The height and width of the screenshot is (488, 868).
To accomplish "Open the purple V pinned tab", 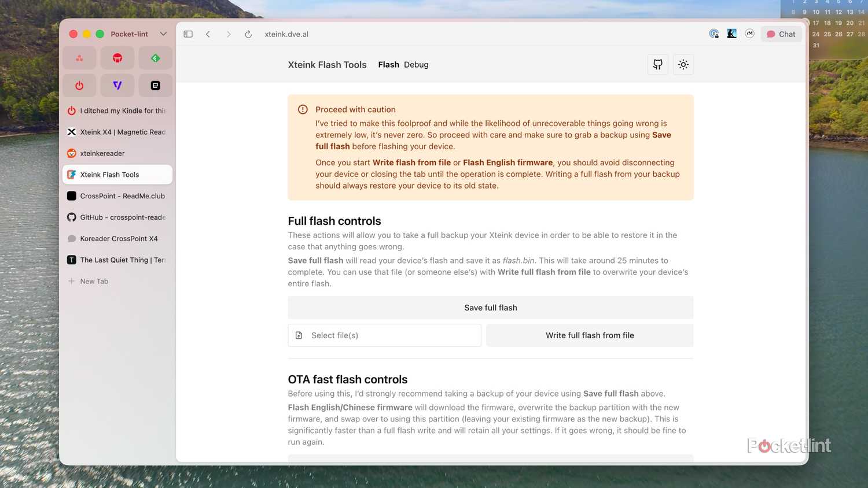I will (x=117, y=86).
